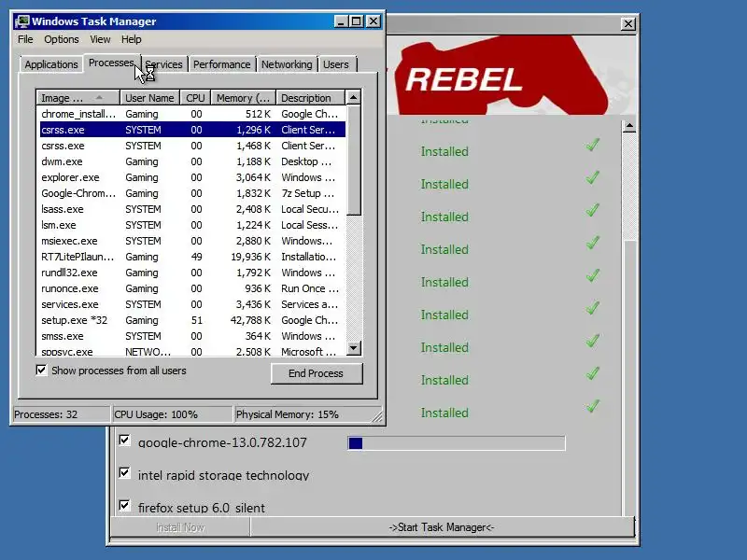Switch to the Applications tab

[x=51, y=64]
